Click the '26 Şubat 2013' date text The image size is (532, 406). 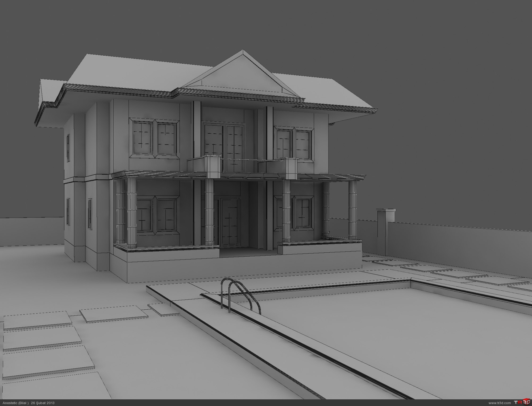[x=43, y=403]
